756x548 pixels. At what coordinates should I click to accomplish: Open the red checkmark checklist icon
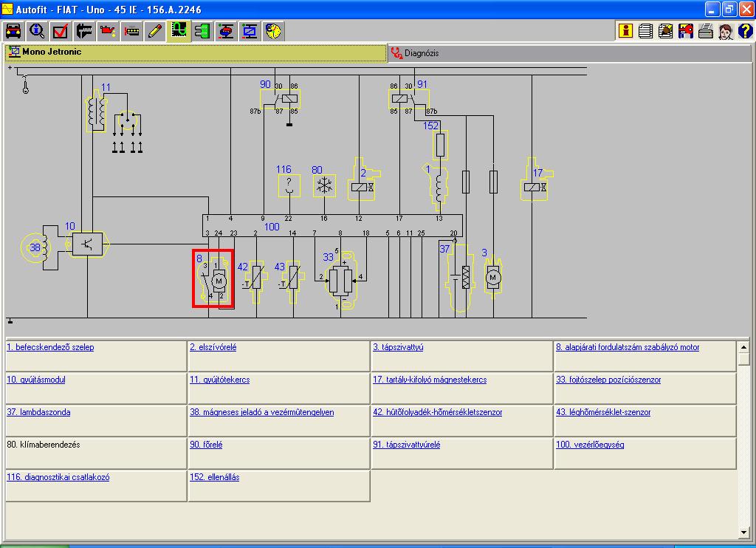[61, 31]
